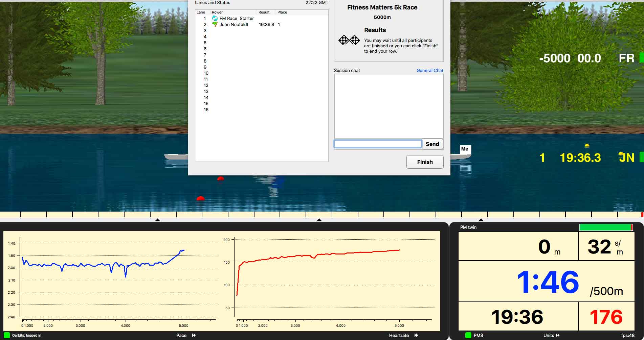Click John Neufeldt's flag icon
This screenshot has width=644, height=340.
[x=215, y=24]
